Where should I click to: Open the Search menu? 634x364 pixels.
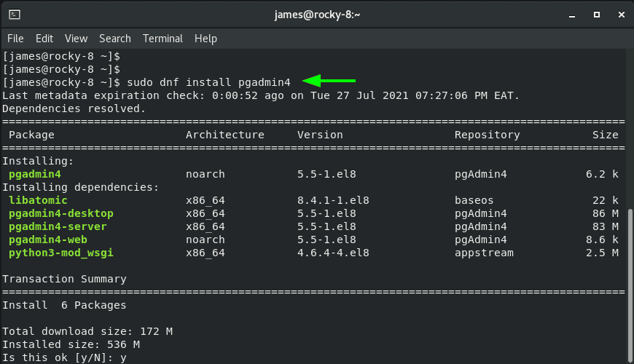115,39
